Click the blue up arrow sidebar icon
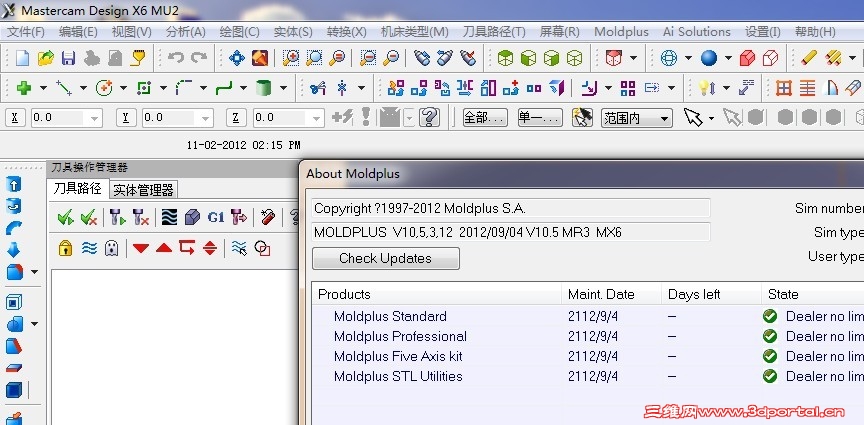Viewport: 864px width, 425px height. (x=14, y=185)
